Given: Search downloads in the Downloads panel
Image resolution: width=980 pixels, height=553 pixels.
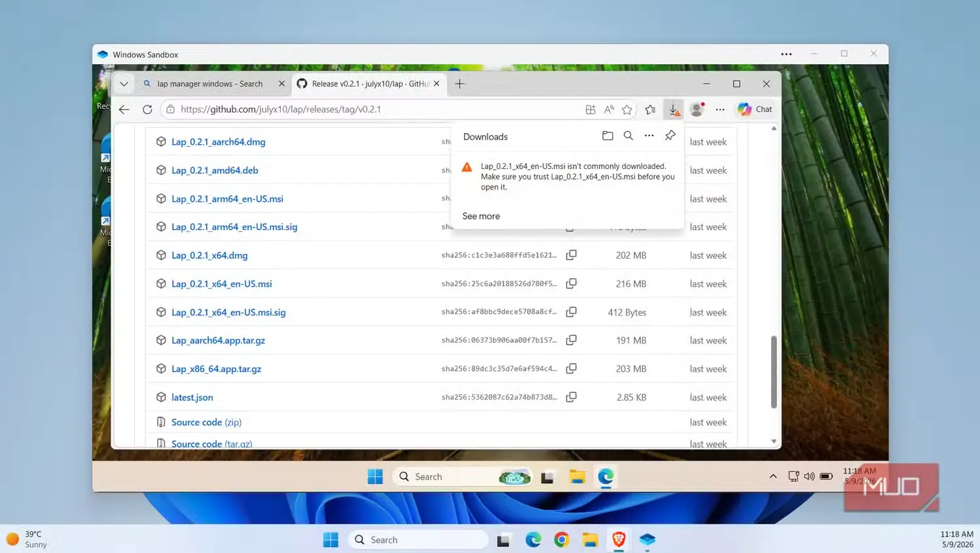Looking at the screenshot, I should [628, 136].
